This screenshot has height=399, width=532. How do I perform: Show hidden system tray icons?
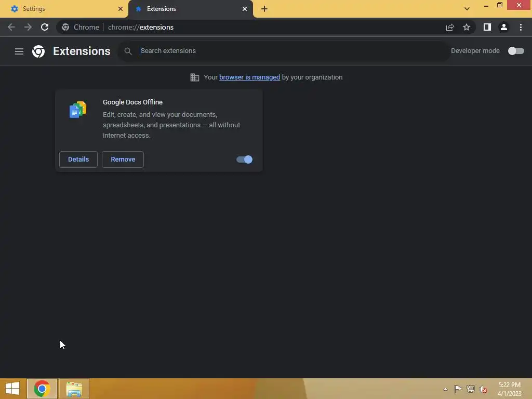click(445, 389)
